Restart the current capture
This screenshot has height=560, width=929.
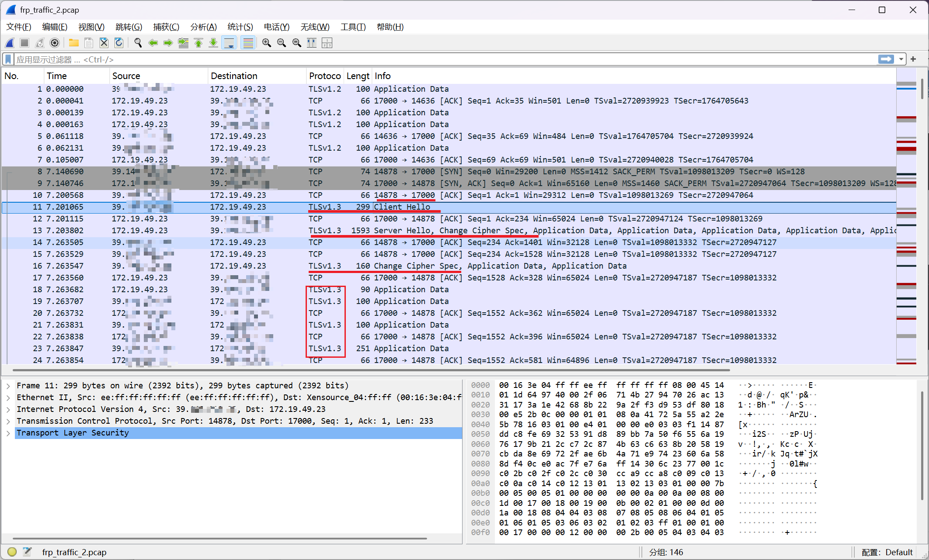40,43
